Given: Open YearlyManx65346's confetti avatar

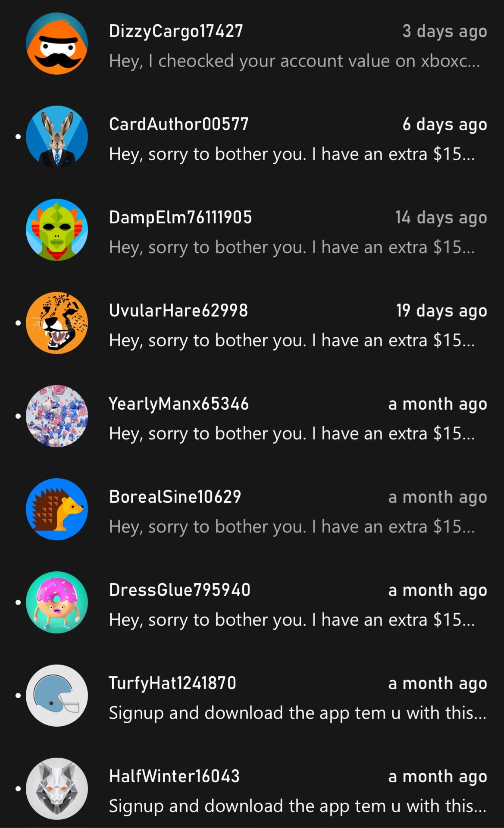Looking at the screenshot, I should point(57,416).
